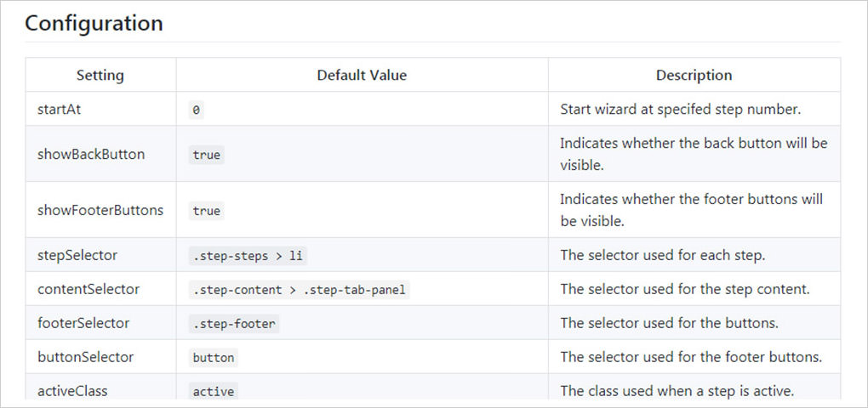This screenshot has height=408, width=868.
Task: Click the Default Value column header
Action: coord(362,75)
